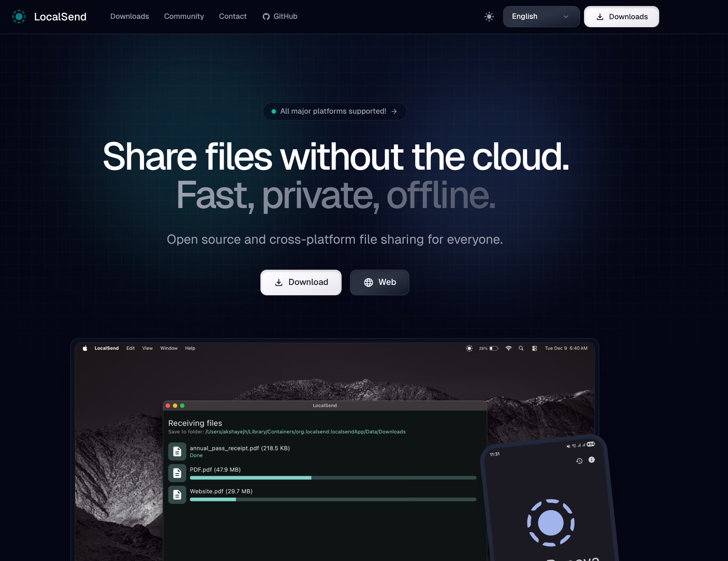Click the Website.pdf transfer progress bar
The height and width of the screenshot is (561, 728).
(333, 499)
